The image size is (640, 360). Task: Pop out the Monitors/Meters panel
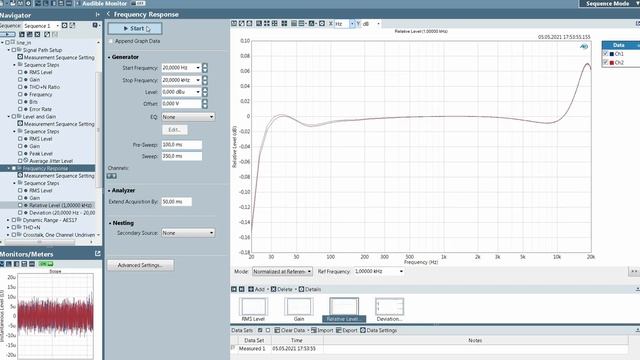98,253
